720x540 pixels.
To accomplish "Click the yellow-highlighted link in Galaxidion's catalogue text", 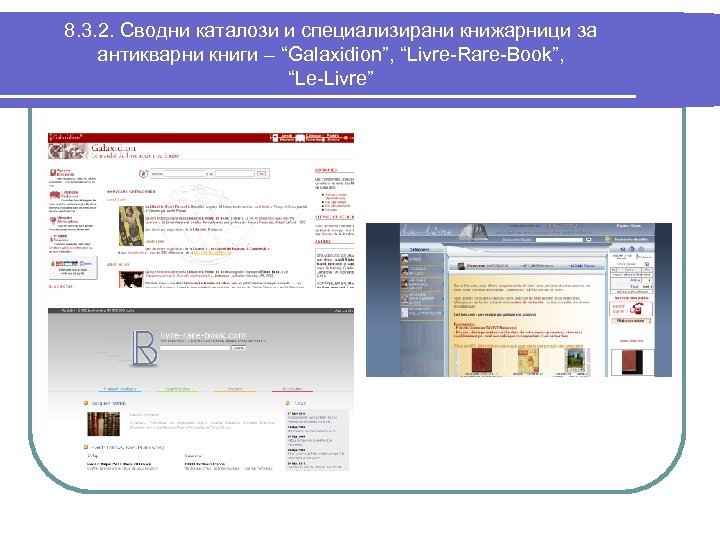I will tap(212, 253).
